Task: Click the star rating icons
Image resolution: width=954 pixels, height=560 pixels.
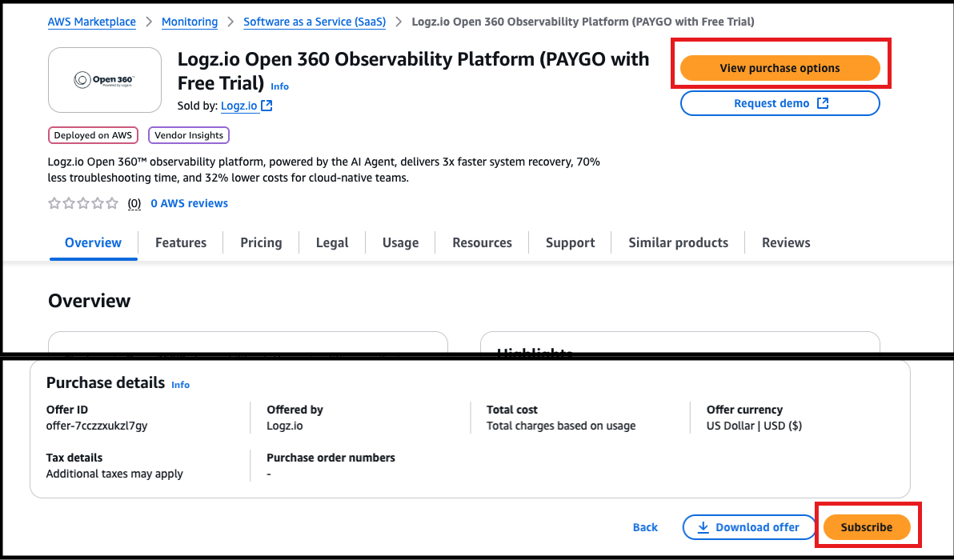Action: point(83,204)
